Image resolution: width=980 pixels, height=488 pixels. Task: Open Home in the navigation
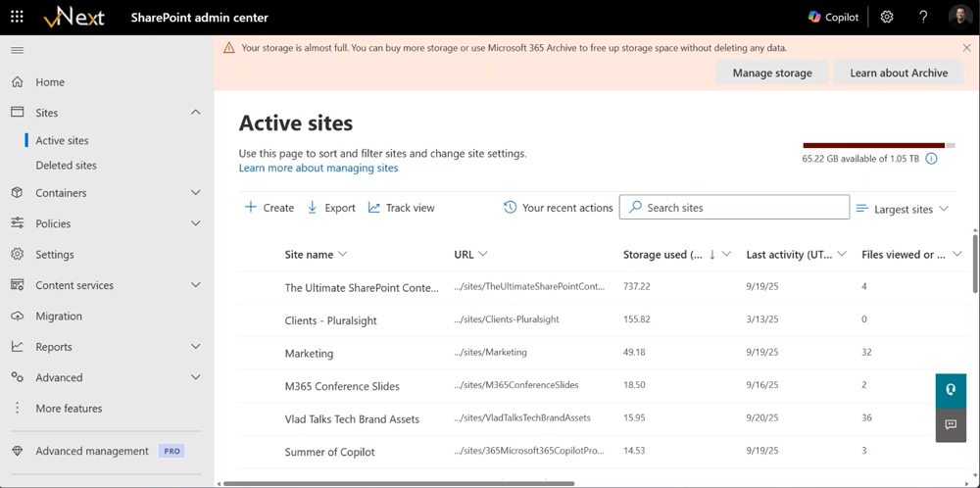coord(50,82)
